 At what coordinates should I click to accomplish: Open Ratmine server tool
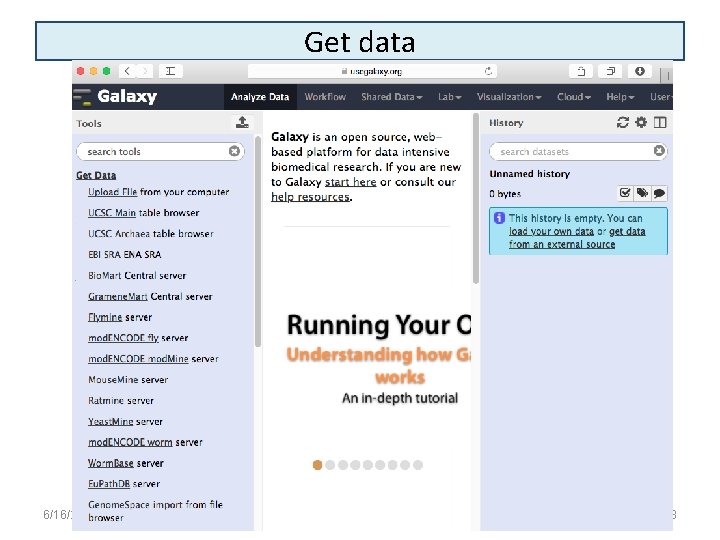pyautogui.click(x=121, y=400)
